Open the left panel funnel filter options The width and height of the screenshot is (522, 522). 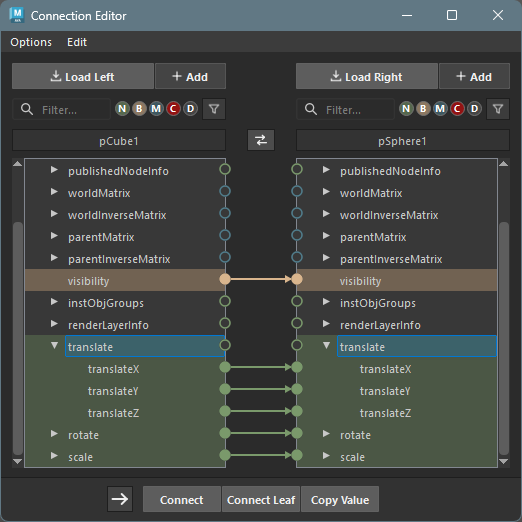pos(214,109)
